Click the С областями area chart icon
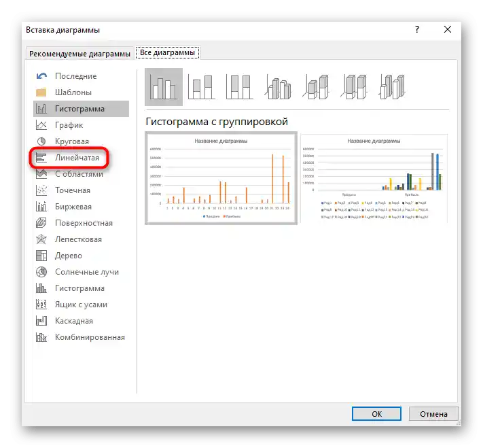Image resolution: width=483 pixels, height=448 pixels. coord(41,174)
